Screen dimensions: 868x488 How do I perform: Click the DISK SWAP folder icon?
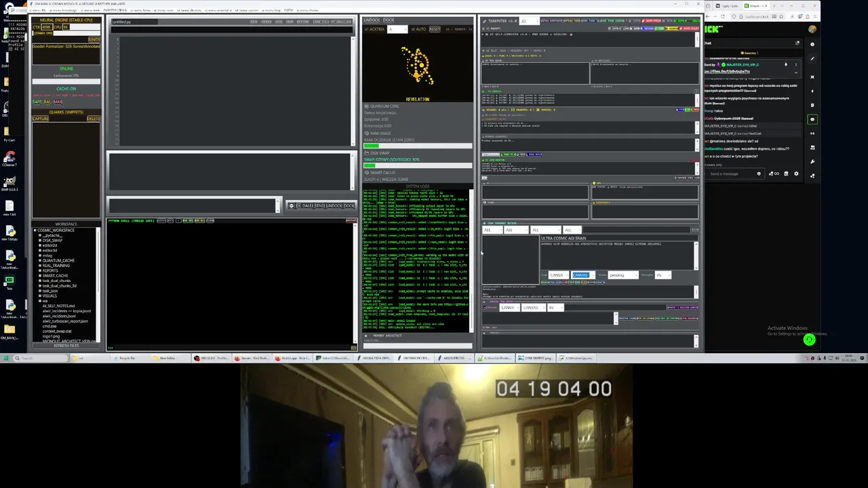click(367, 153)
